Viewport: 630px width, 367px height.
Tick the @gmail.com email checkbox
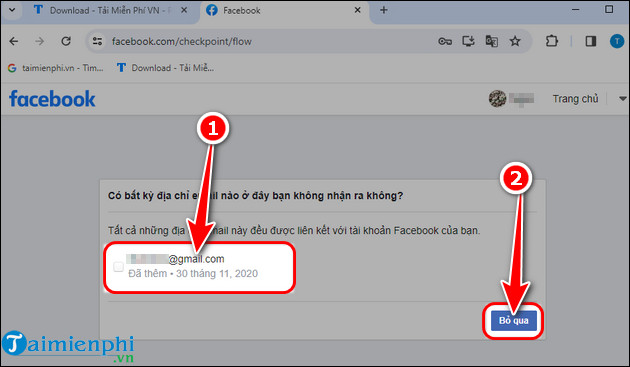[x=118, y=267]
